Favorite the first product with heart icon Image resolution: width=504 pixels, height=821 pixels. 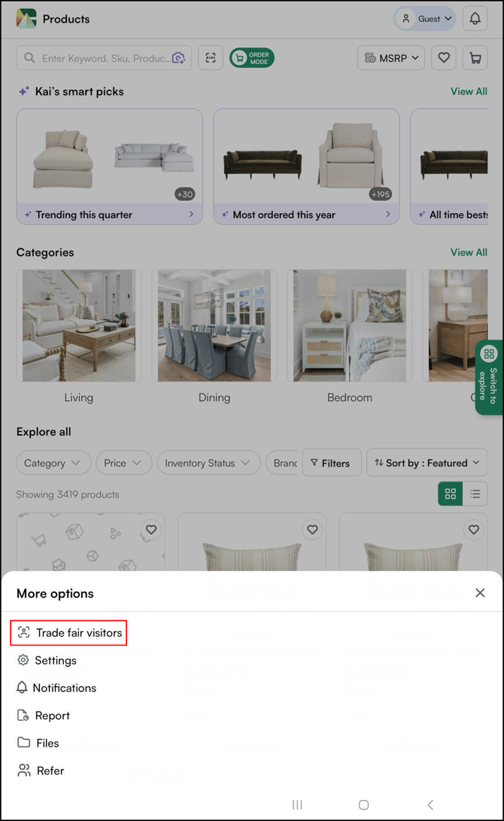(150, 530)
